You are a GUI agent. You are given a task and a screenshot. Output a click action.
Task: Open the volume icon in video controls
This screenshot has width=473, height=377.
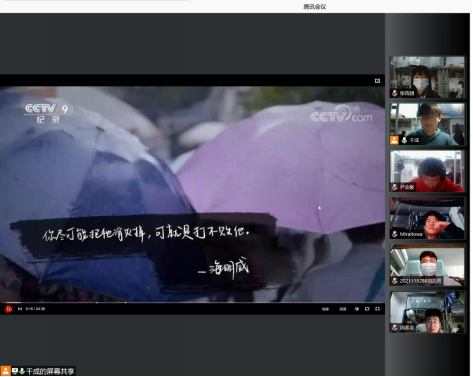pos(357,309)
